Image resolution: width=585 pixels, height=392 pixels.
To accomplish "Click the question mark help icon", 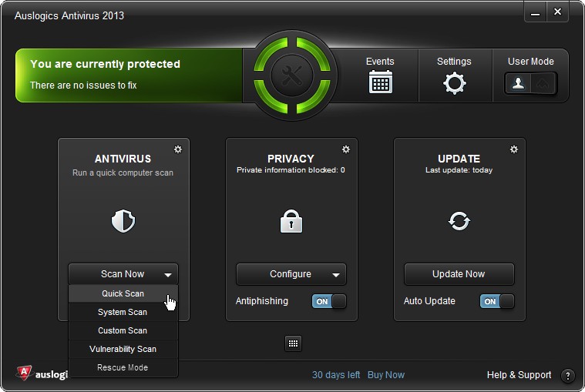I will [x=568, y=376].
